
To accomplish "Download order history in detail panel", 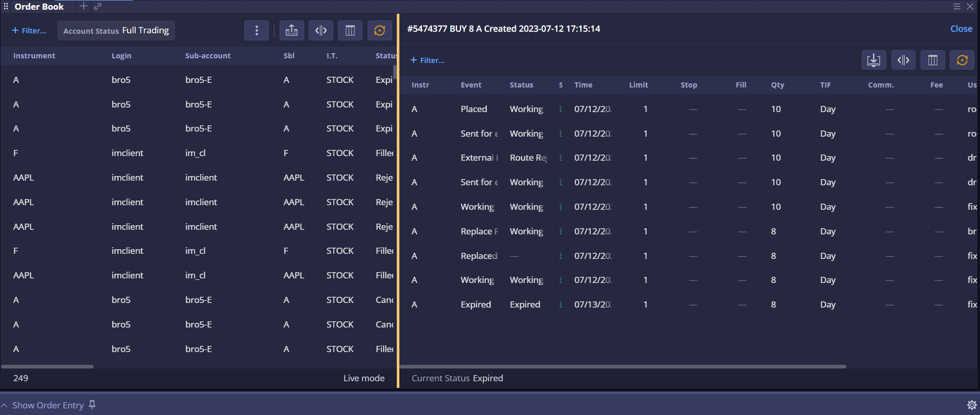I will point(874,60).
